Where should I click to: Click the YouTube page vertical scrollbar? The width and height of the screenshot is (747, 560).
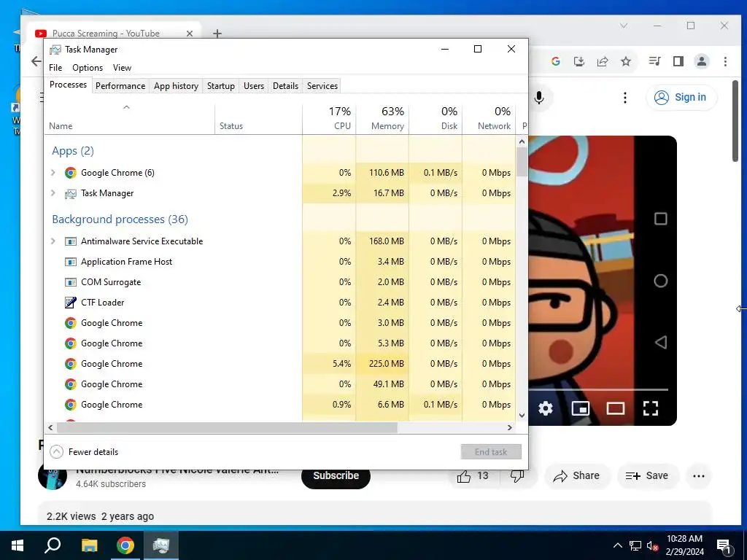coord(735,122)
